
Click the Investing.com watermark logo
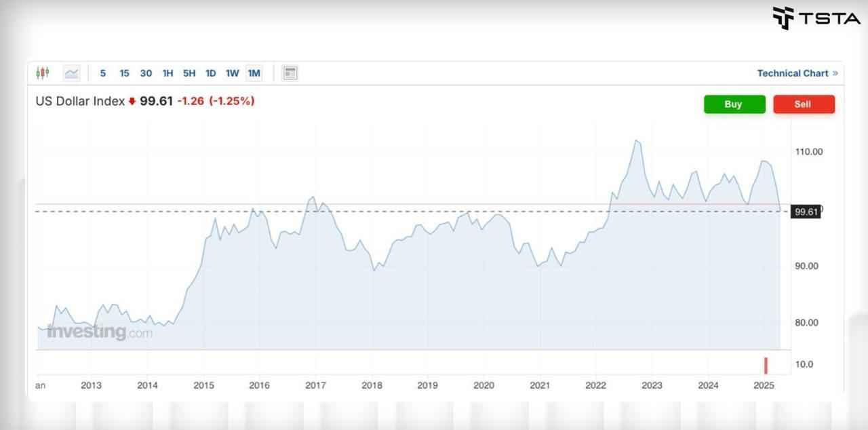(x=99, y=332)
